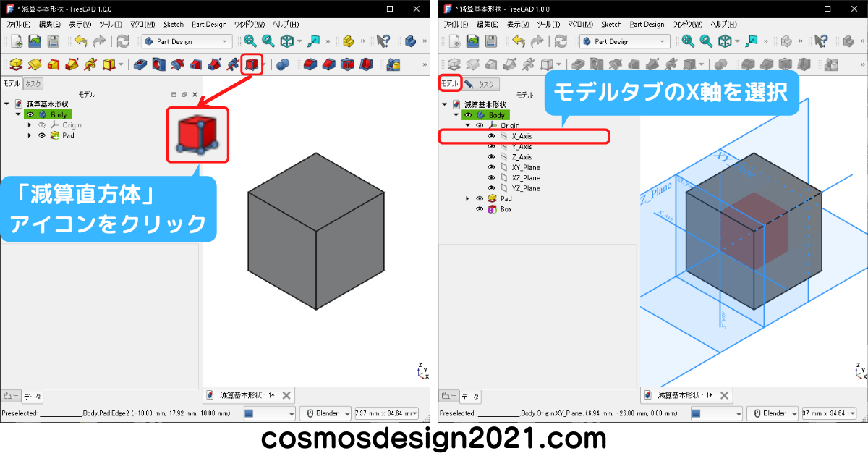Viewport: 868px width, 456px height.
Task: Select the colored Subtractive Loft icon
Action: point(196,64)
